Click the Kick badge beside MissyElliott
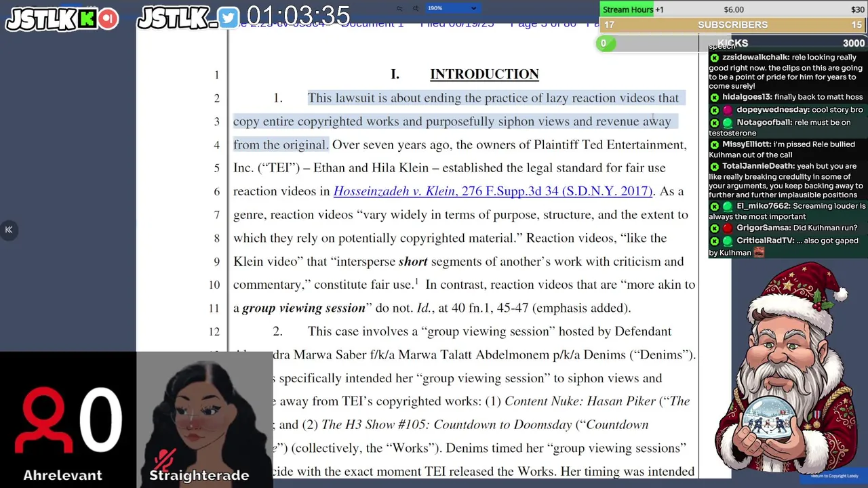Viewport: 868px width, 488px height. (714, 145)
